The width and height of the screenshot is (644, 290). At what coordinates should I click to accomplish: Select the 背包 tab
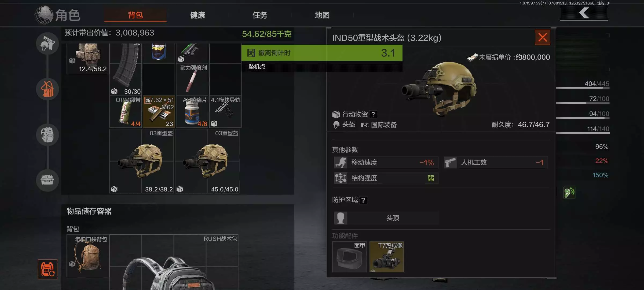[x=135, y=15]
